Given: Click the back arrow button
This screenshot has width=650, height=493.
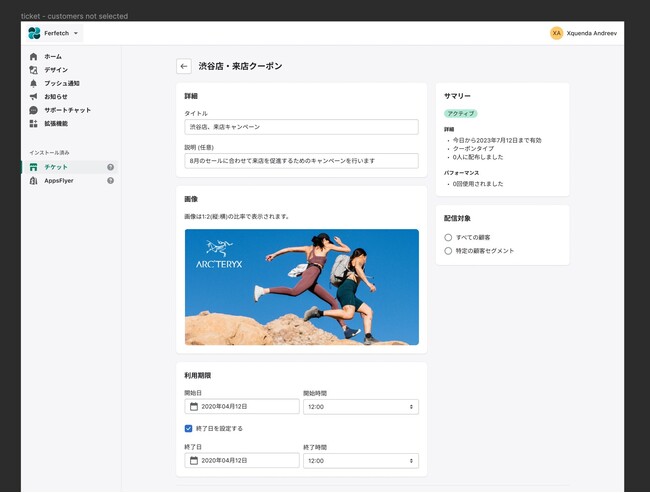Looking at the screenshot, I should point(183,66).
